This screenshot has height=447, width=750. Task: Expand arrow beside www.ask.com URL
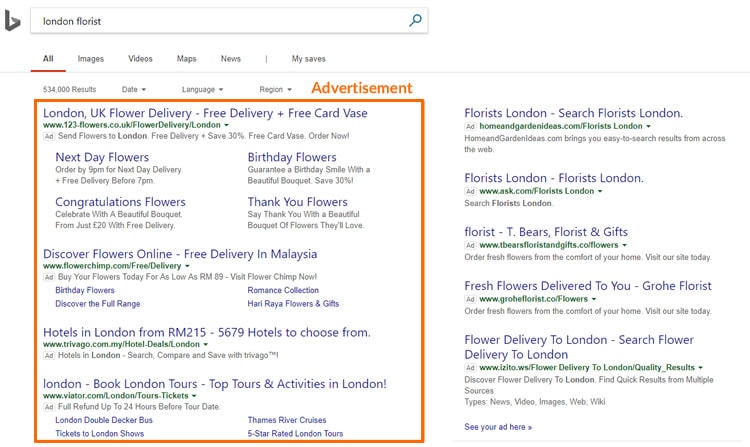(x=600, y=191)
